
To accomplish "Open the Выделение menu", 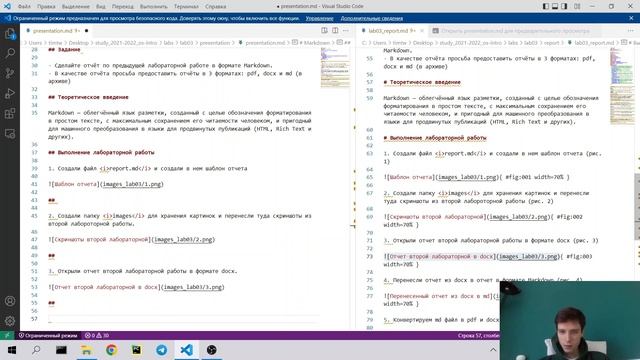I will click(x=76, y=7).
